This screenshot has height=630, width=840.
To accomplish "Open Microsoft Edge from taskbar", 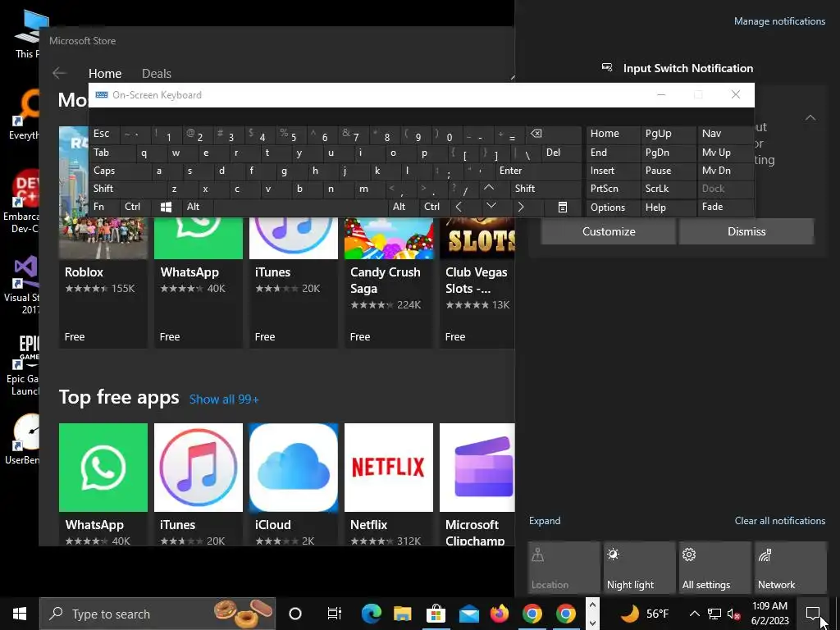I will pos(371,614).
